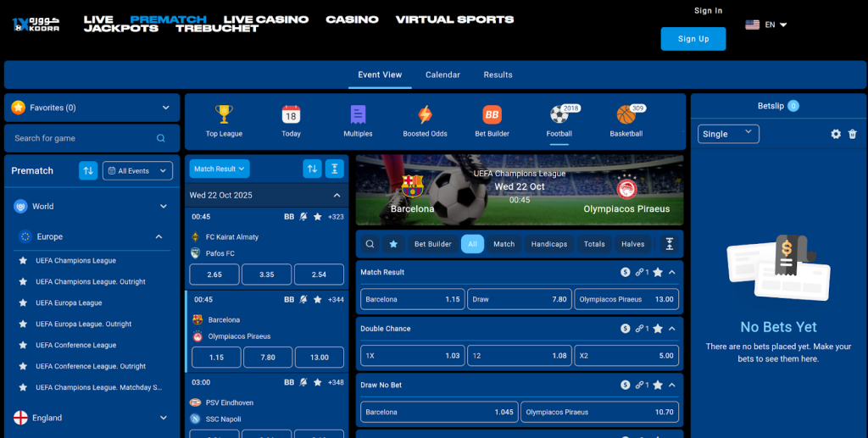
Task: Clear betslip with the trash icon
Action: 853,134
